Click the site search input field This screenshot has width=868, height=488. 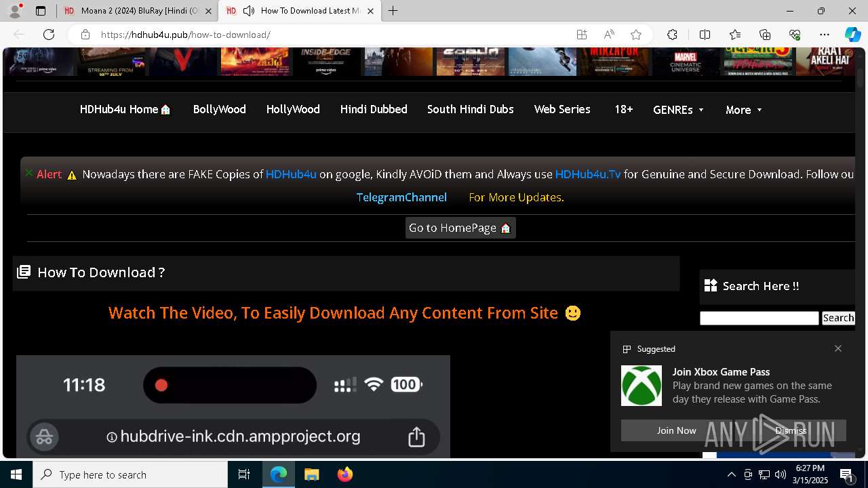(759, 318)
